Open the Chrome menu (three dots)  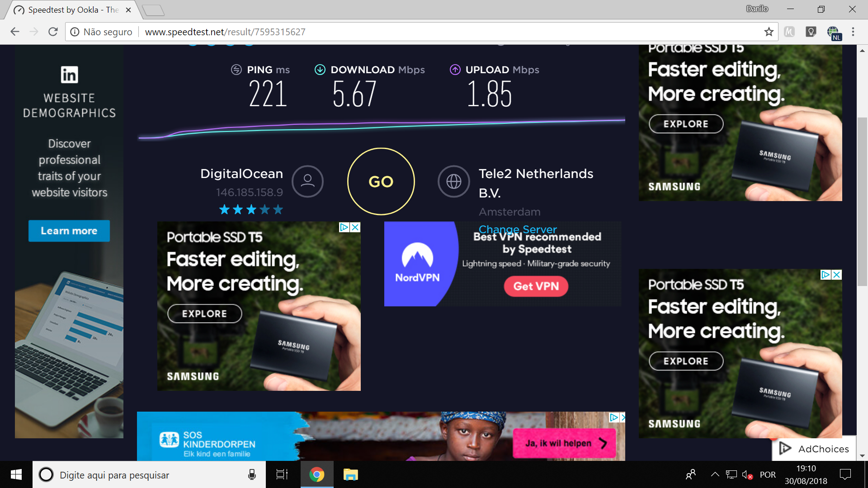click(x=853, y=32)
